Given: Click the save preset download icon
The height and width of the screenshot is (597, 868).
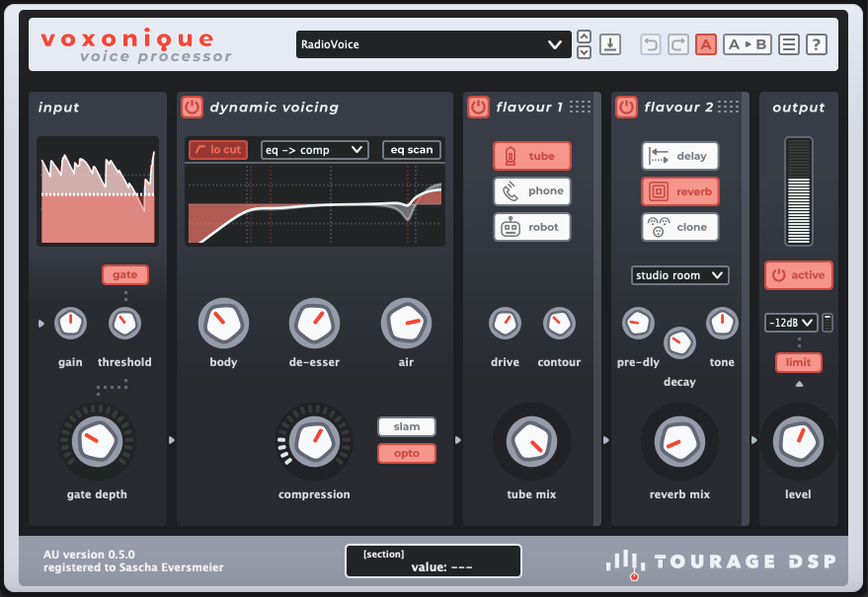Looking at the screenshot, I should pyautogui.click(x=610, y=44).
